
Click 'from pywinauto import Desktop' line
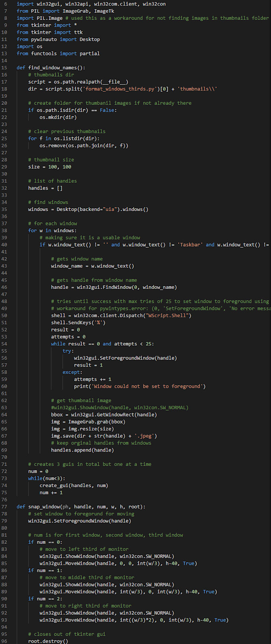(x=58, y=40)
